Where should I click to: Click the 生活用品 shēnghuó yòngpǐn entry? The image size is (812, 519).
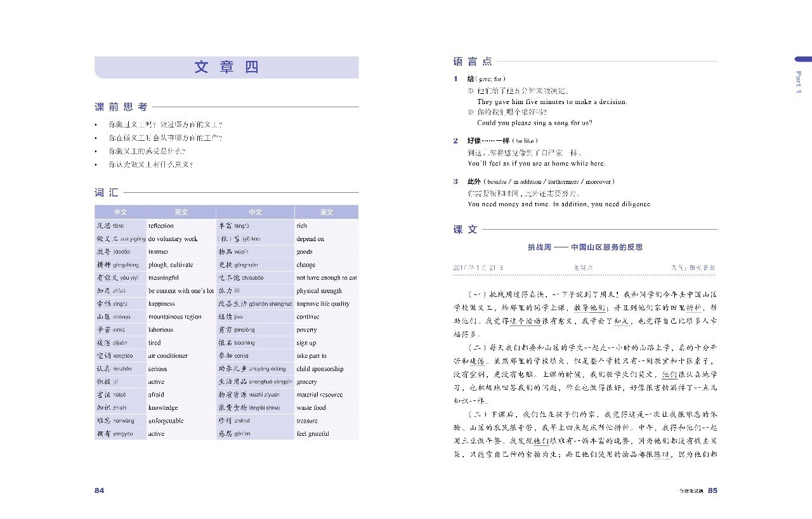click(x=255, y=382)
